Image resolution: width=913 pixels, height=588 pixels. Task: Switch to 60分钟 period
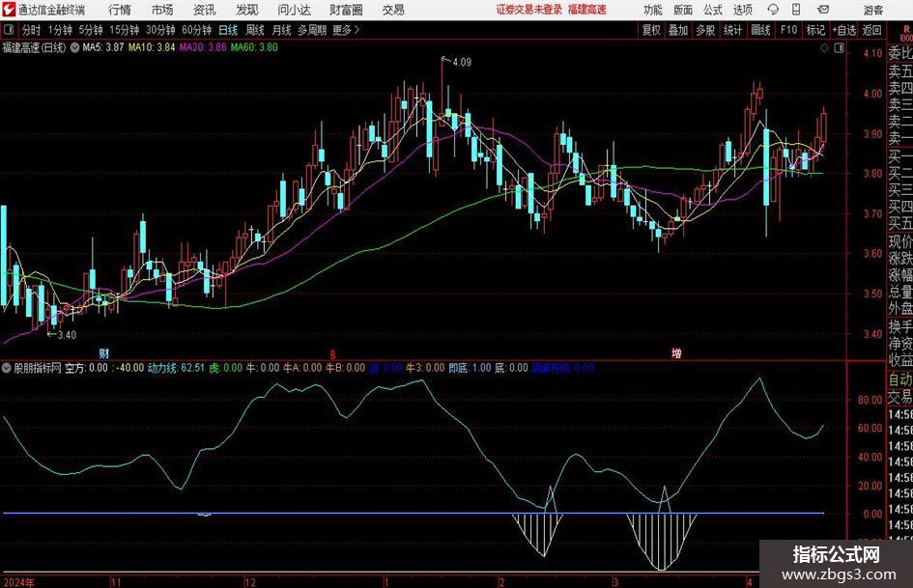196,30
